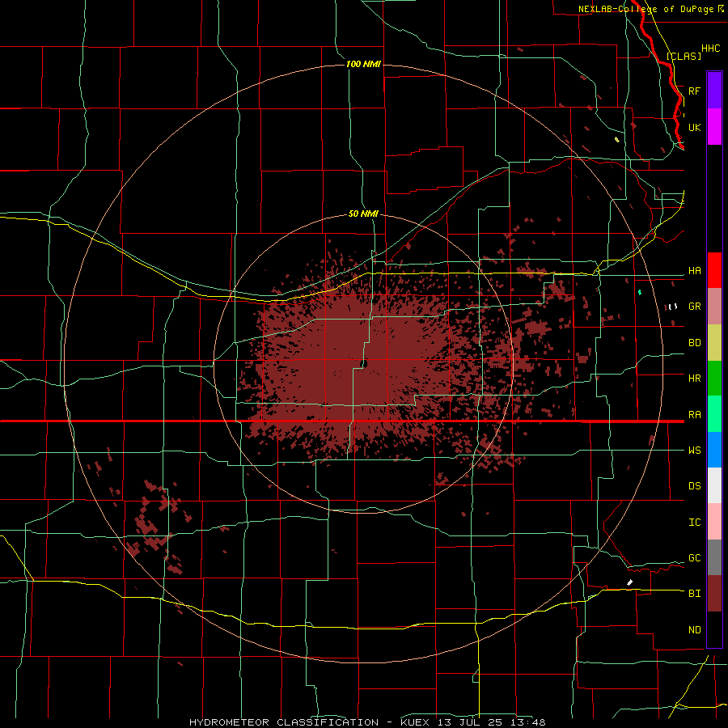Click the HR green legend swatch

[714, 378]
